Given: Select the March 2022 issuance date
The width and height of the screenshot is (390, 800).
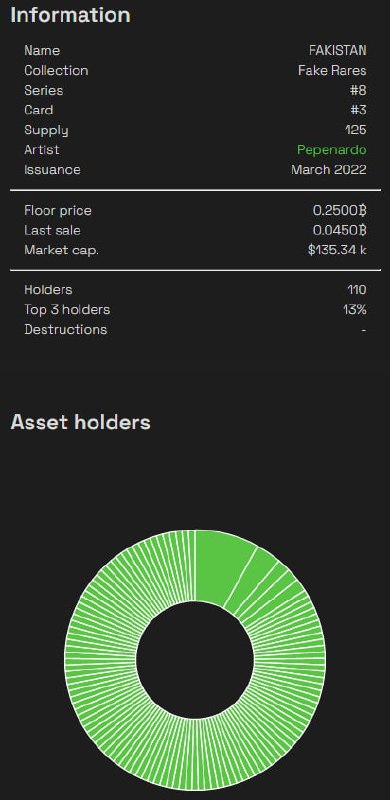Looking at the screenshot, I should [x=329, y=169].
